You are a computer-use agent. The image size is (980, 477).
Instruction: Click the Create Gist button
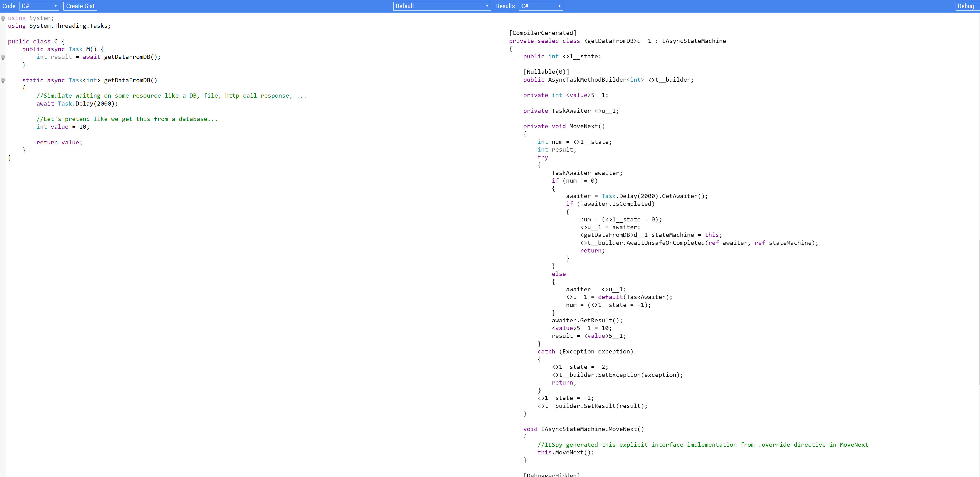point(80,6)
